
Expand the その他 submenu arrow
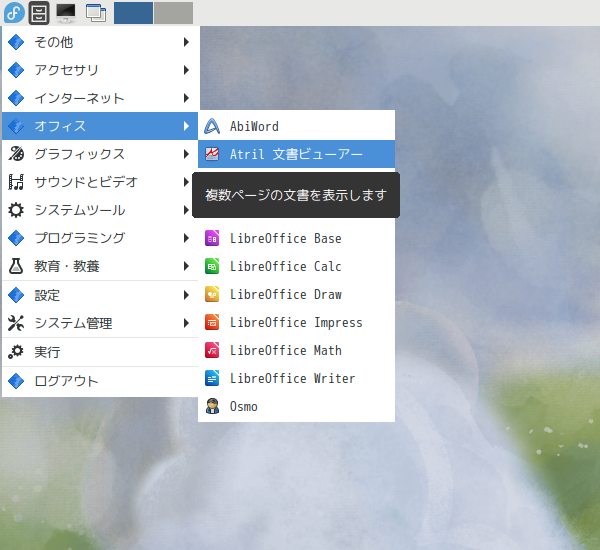click(186, 42)
